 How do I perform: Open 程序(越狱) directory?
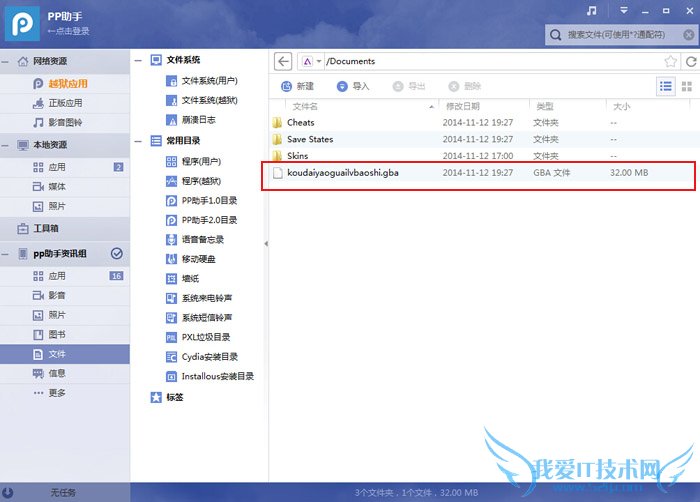pos(193,181)
